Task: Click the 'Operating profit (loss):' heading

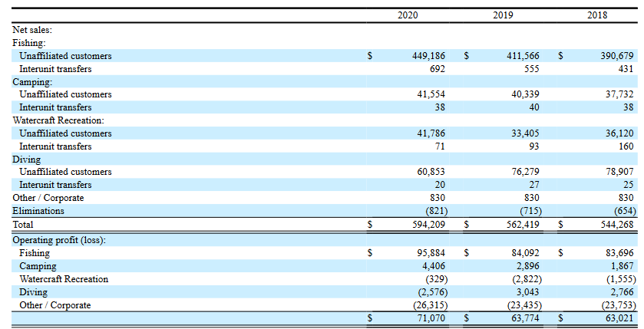Action: coord(59,240)
